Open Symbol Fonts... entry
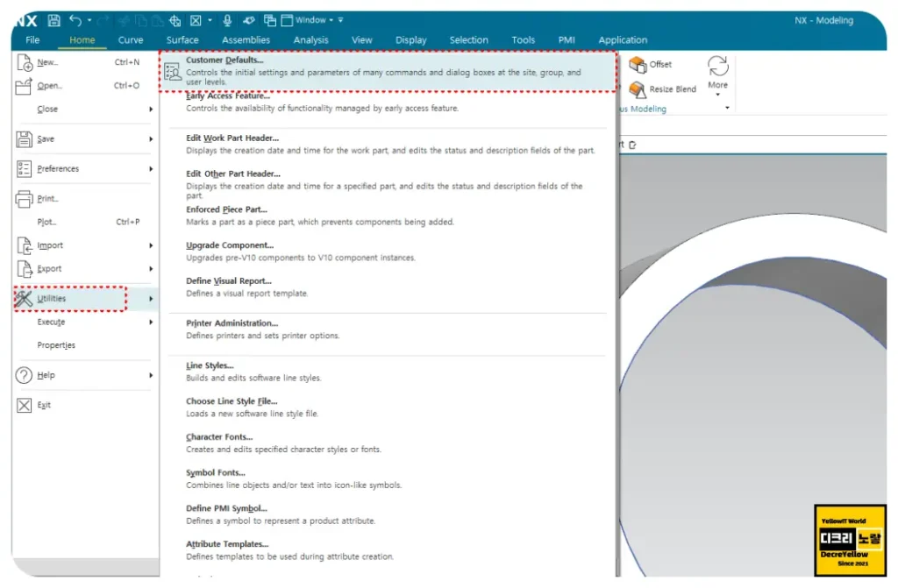This screenshot has width=898, height=588. coord(216,473)
